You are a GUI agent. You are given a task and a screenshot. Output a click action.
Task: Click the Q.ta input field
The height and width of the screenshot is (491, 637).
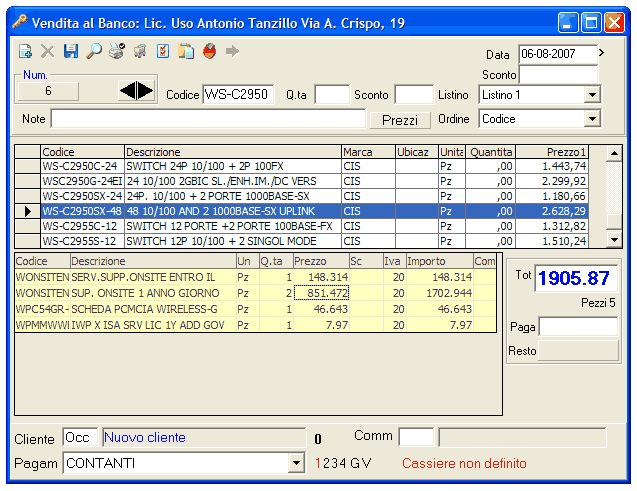tap(332, 95)
